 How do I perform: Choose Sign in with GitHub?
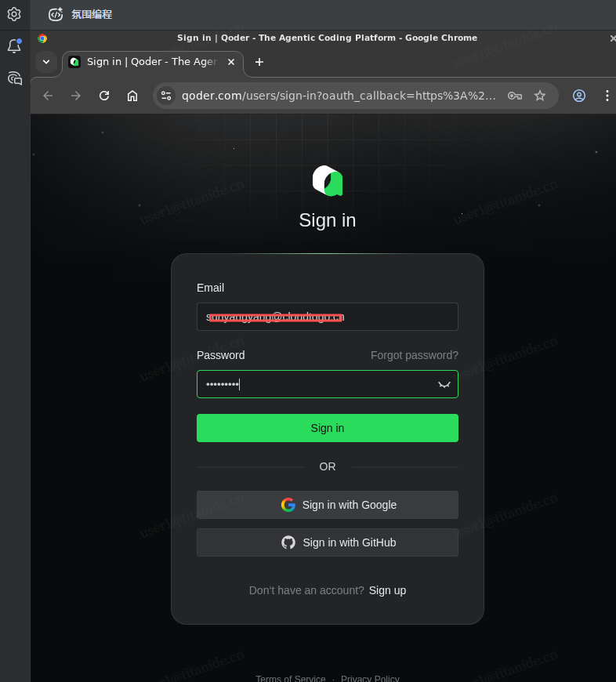click(x=328, y=542)
